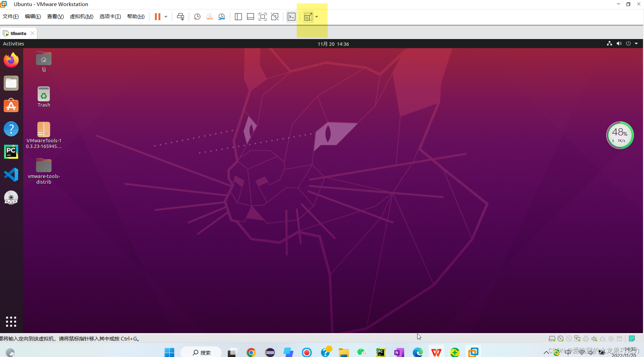Viewport: 644px width, 357px height.
Task: Click the taskbar 搜索 search box
Action: 201,352
